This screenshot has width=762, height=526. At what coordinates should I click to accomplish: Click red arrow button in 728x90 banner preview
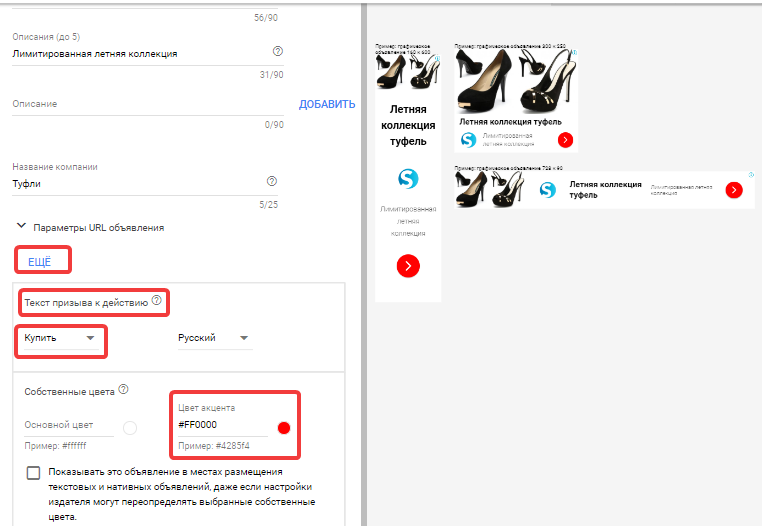click(x=734, y=190)
